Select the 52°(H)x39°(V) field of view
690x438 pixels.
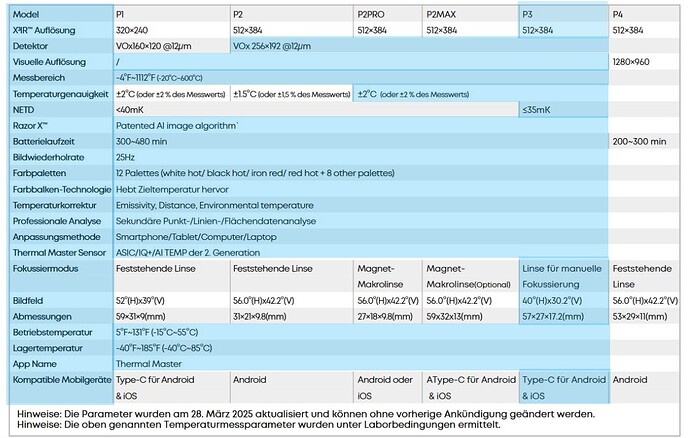[140, 301]
